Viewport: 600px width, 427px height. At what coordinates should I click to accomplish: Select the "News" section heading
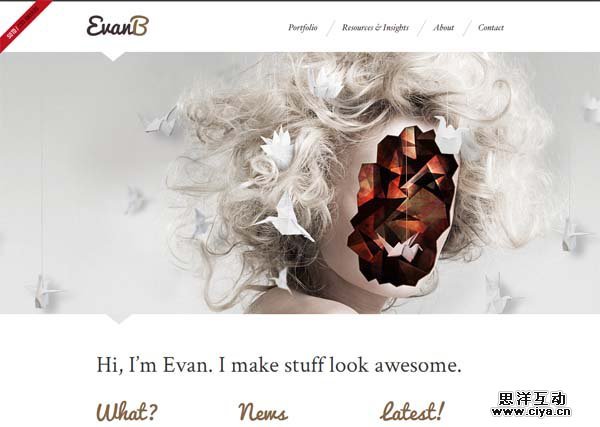click(x=263, y=412)
